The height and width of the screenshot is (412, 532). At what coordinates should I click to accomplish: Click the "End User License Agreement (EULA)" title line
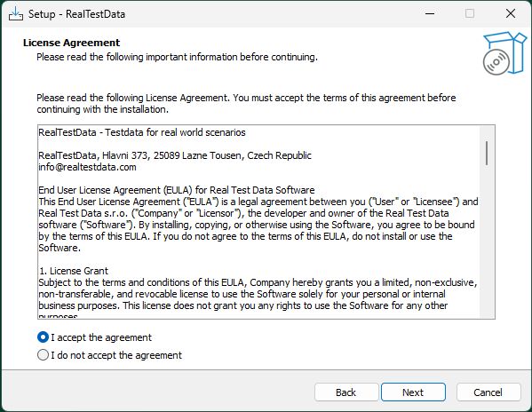(x=177, y=190)
